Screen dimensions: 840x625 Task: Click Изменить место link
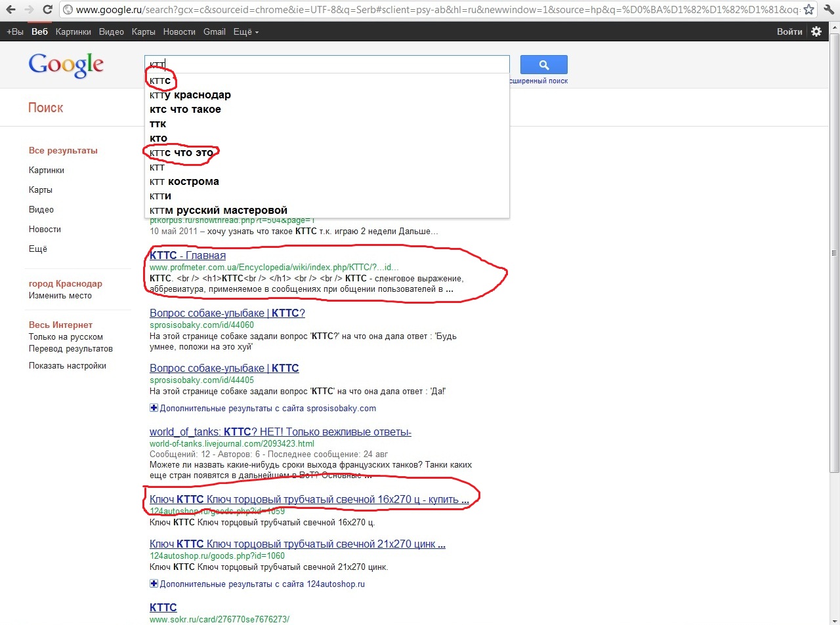tap(60, 296)
